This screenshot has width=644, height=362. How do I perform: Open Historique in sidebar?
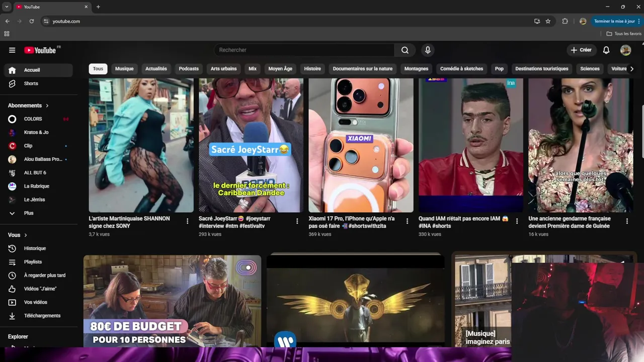point(38,248)
